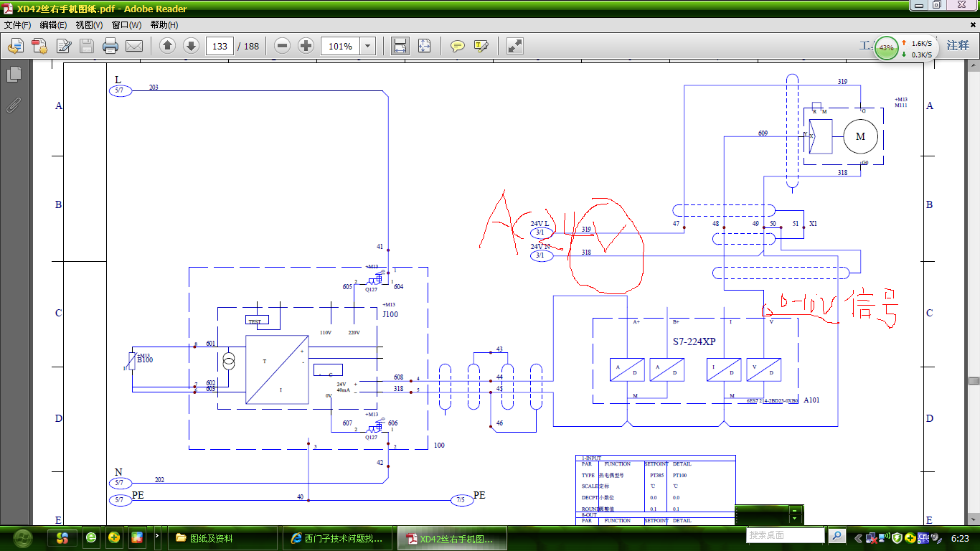This screenshot has height=551, width=980.
Task: Click the TEST box in the diagram
Action: click(257, 321)
